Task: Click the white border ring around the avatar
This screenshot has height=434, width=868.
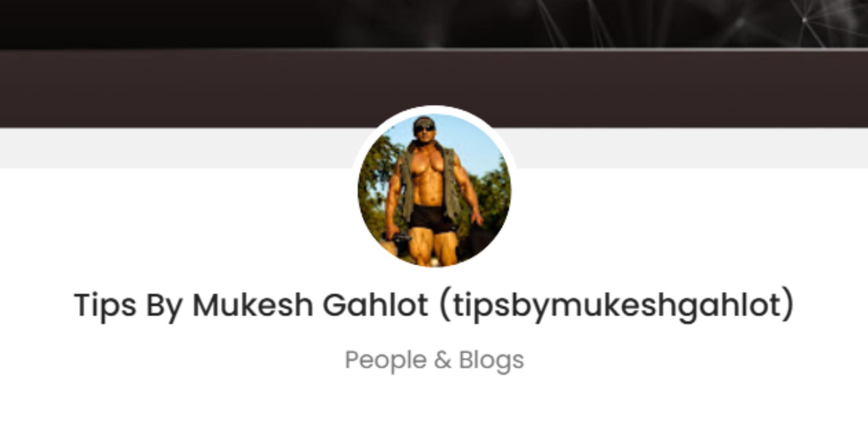Action: pos(434,108)
